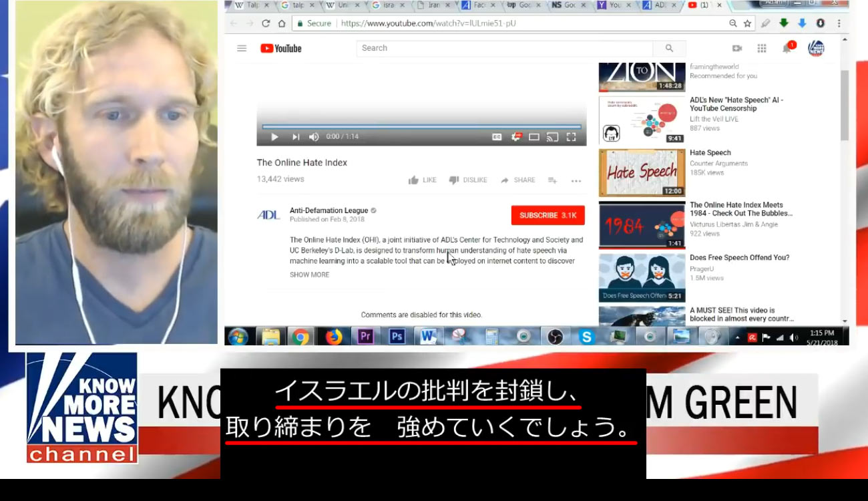
Task: Expand description with SHOW MORE
Action: coord(309,275)
